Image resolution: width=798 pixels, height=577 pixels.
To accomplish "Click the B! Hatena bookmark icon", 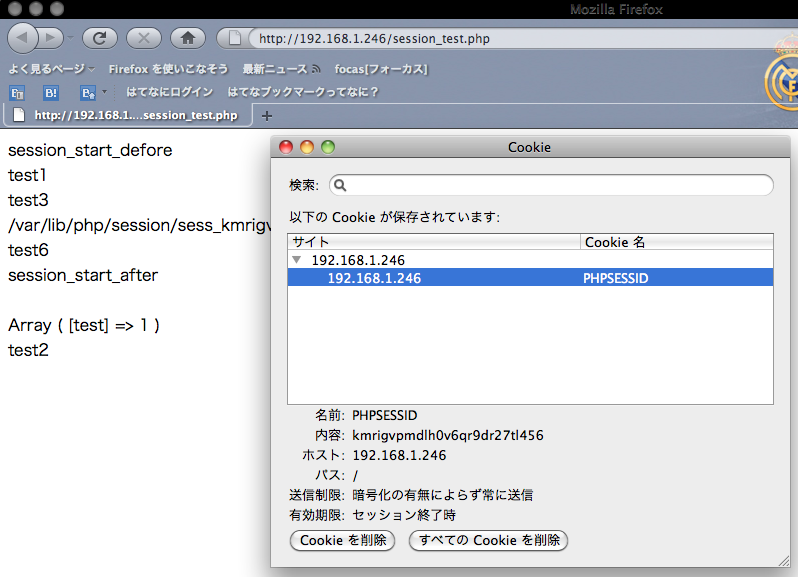I will [x=51, y=92].
